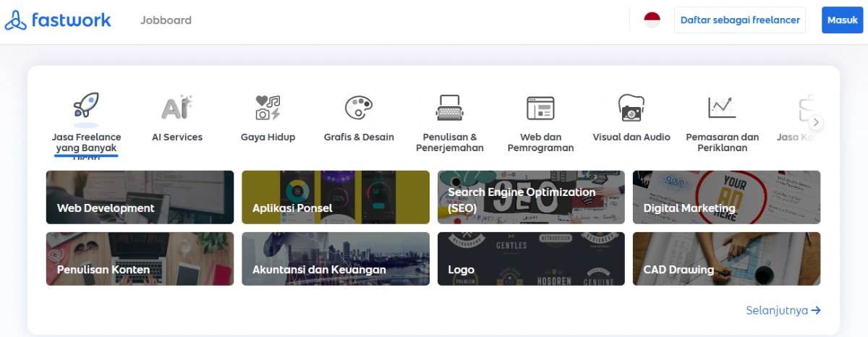Click the Grafis & Desain category label
Screen dimensions: 868x337
coord(359,137)
